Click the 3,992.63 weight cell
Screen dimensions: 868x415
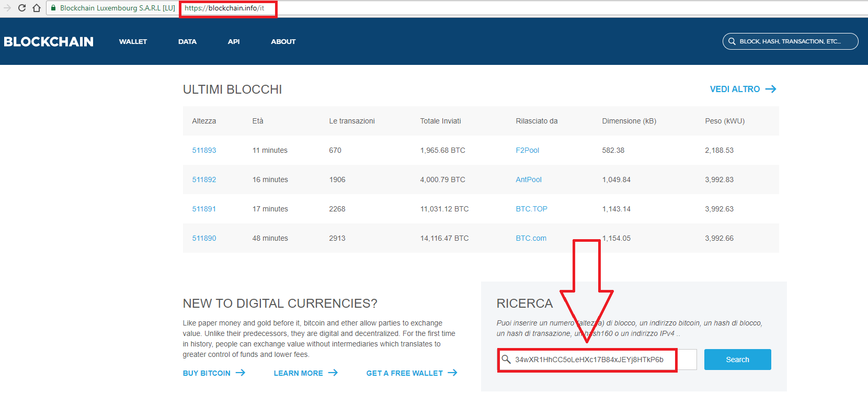719,209
